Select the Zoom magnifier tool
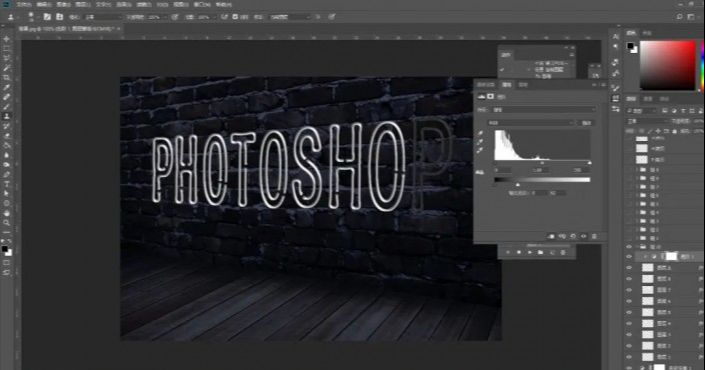 [x=6, y=223]
